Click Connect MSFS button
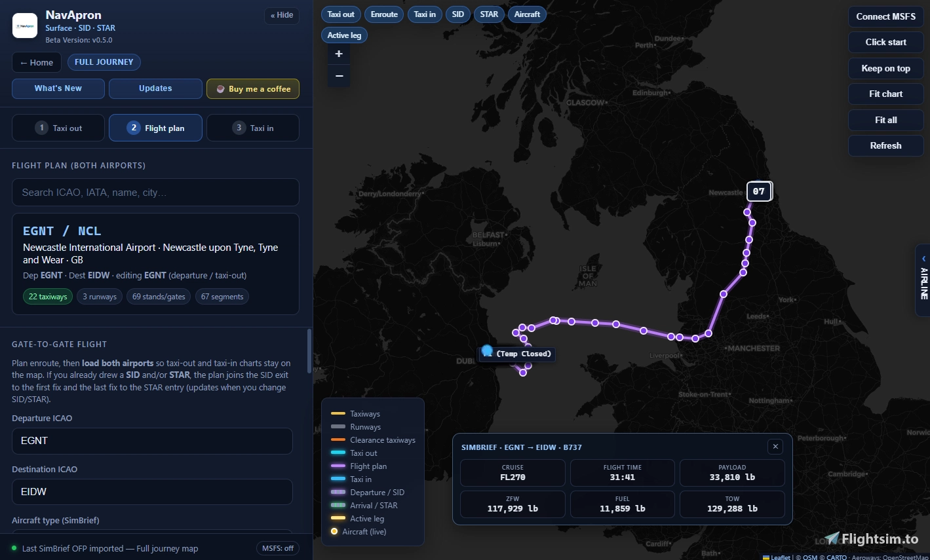The image size is (930, 560). tap(885, 16)
